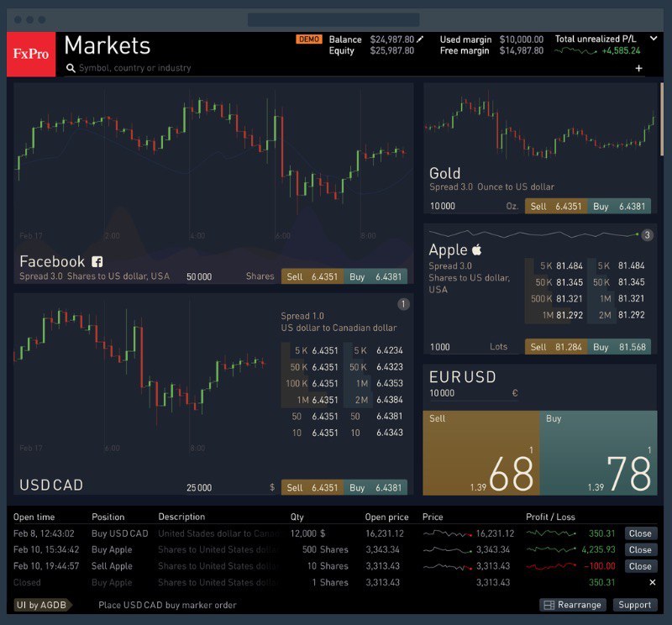This screenshot has height=625, width=672.
Task: Click the EUR USD Buy 1.39 78 tile
Action: pyautogui.click(x=598, y=453)
